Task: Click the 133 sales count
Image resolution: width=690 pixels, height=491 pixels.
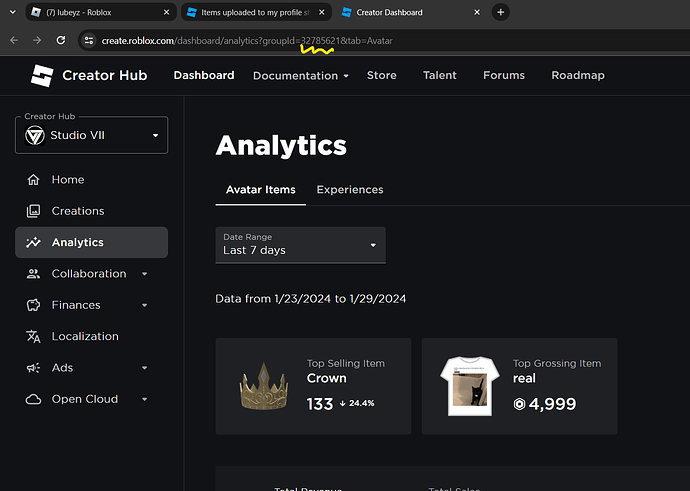Action: (320, 404)
